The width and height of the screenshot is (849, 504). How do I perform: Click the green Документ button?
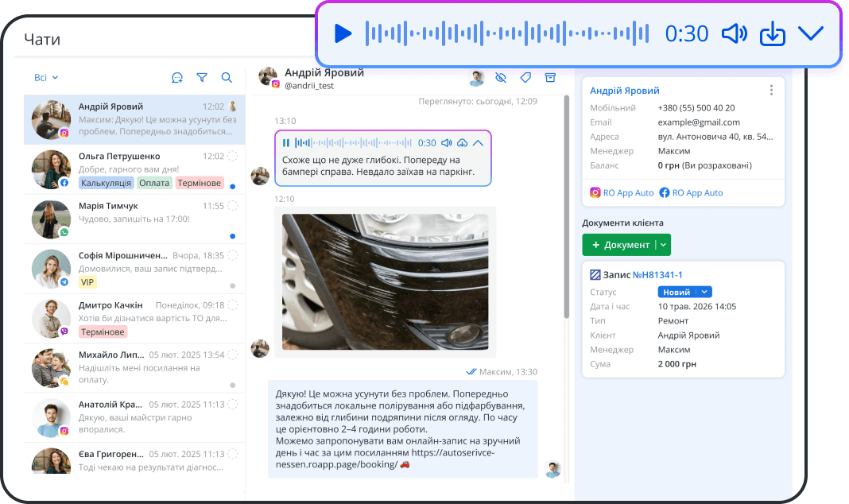click(x=621, y=245)
